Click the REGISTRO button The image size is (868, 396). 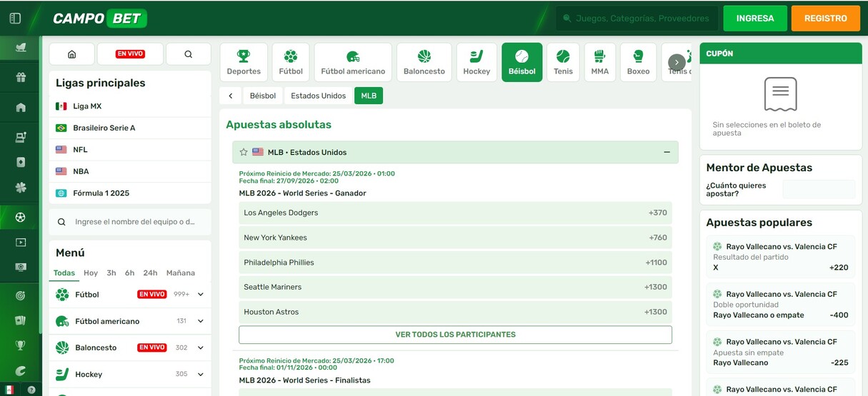[825, 19]
